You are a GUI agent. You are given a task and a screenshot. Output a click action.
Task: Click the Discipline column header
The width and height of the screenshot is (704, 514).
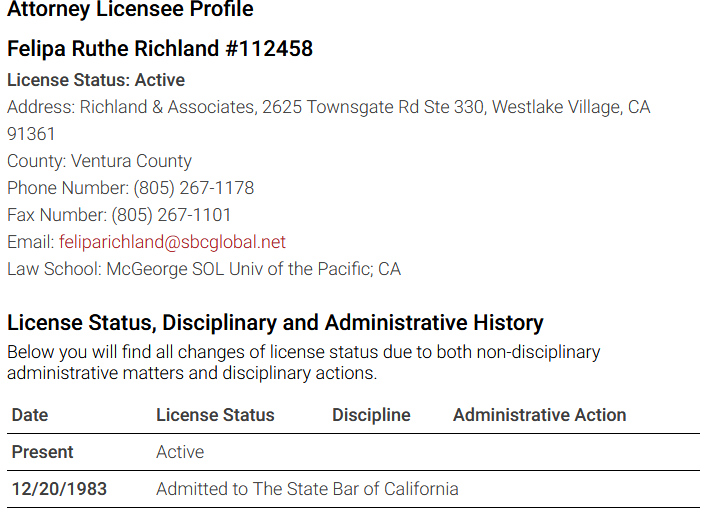coord(371,415)
